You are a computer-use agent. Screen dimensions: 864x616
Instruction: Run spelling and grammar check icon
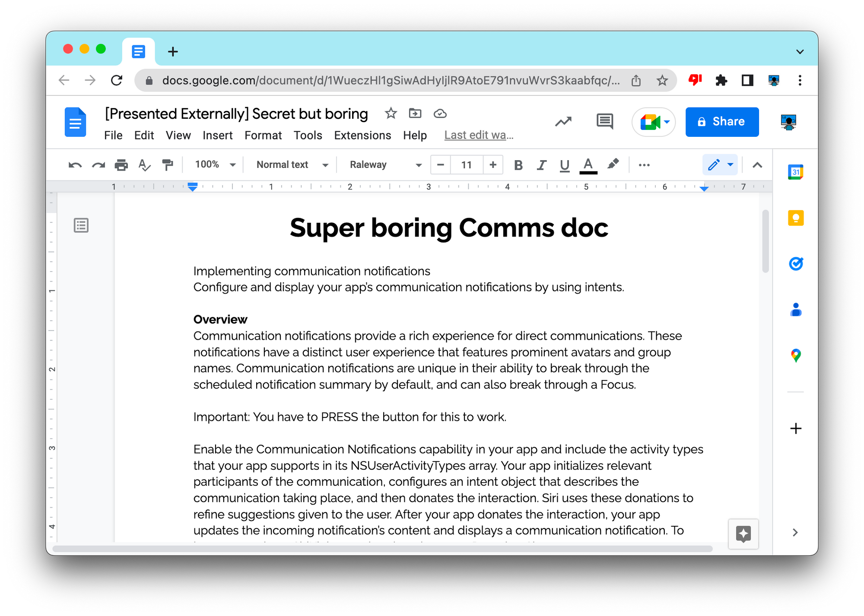pyautogui.click(x=144, y=165)
